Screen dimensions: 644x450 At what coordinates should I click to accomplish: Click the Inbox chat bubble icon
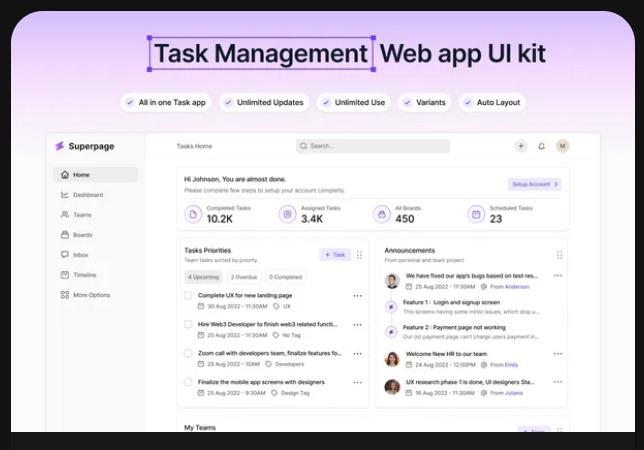[x=65, y=255]
